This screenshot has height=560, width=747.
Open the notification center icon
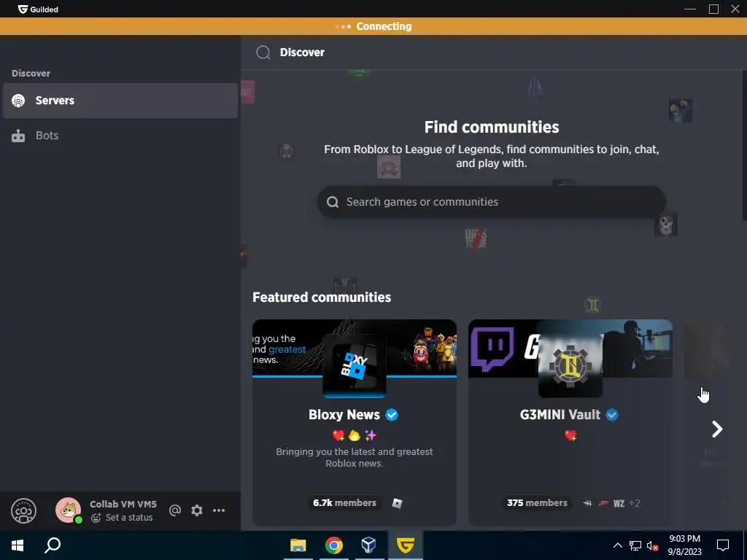723,545
